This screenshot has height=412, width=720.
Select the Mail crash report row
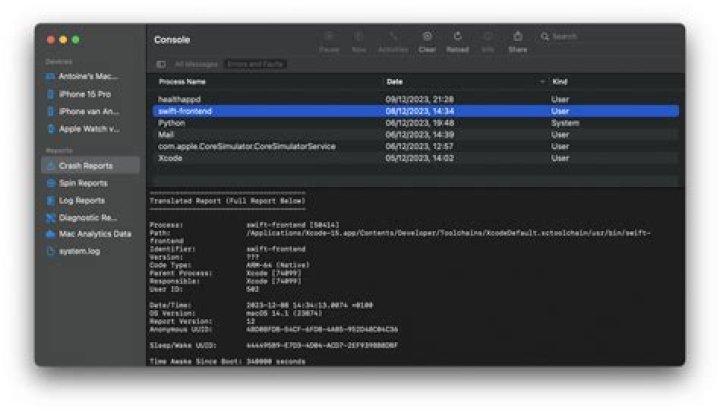pos(416,135)
